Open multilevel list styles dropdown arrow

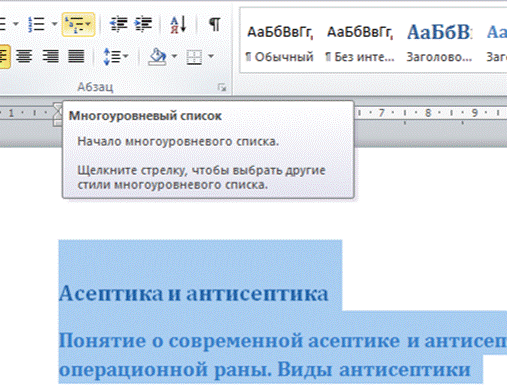(88, 24)
